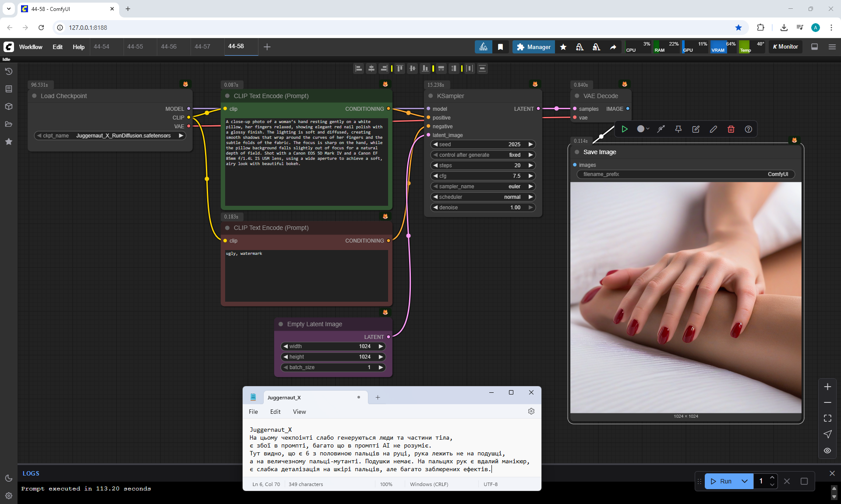Delete selected node with red trash icon

[x=731, y=129]
